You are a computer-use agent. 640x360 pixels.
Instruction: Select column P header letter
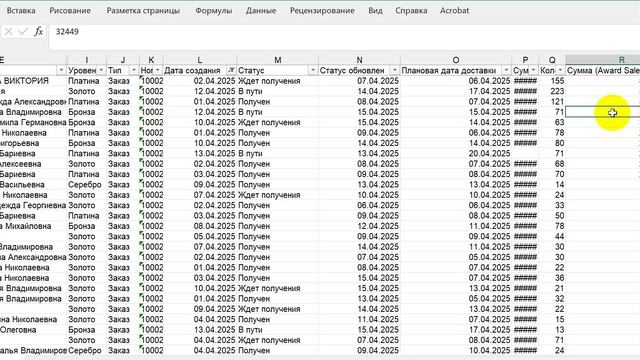[525, 60]
